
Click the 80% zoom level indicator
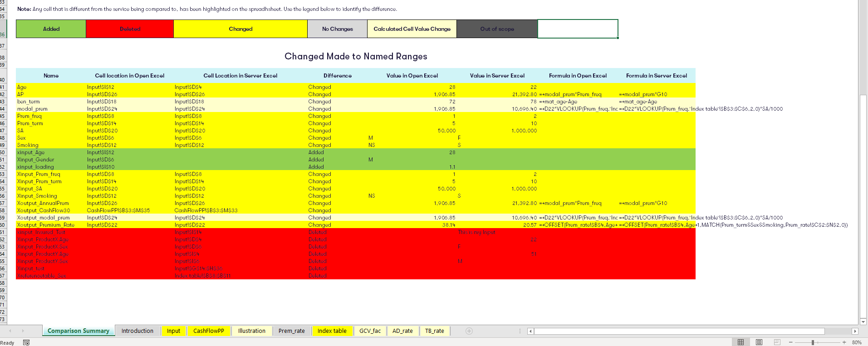pyautogui.click(x=857, y=342)
